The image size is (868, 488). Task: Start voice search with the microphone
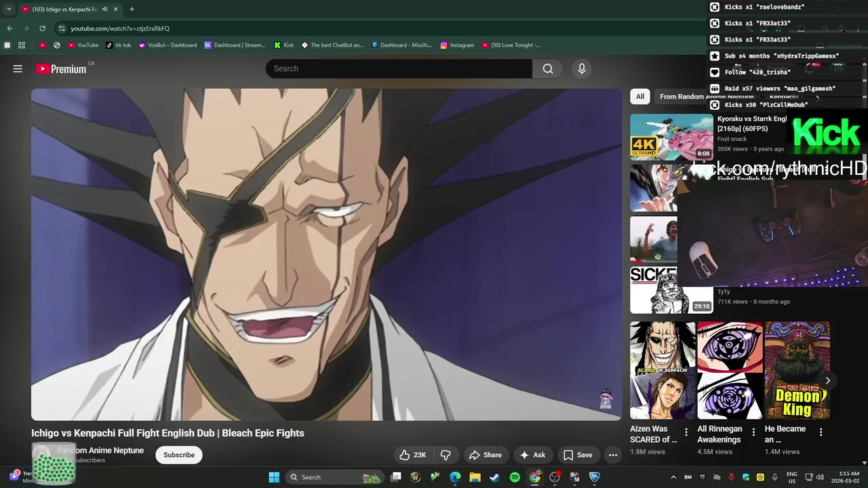click(581, 68)
